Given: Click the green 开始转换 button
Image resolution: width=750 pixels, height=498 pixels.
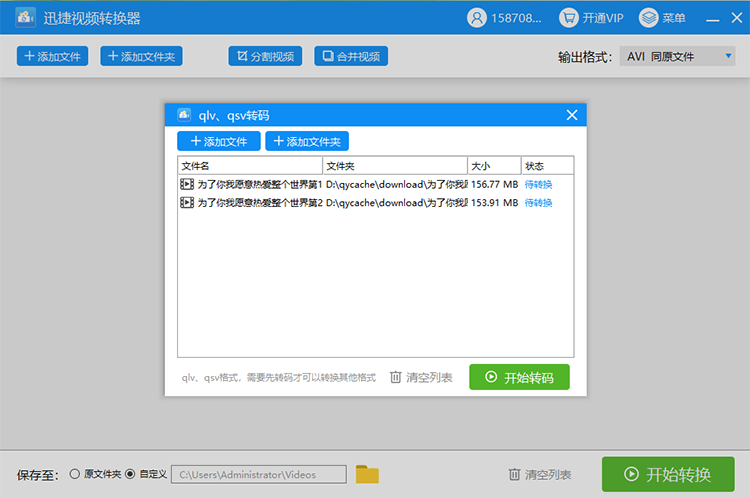Looking at the screenshot, I should [x=668, y=474].
